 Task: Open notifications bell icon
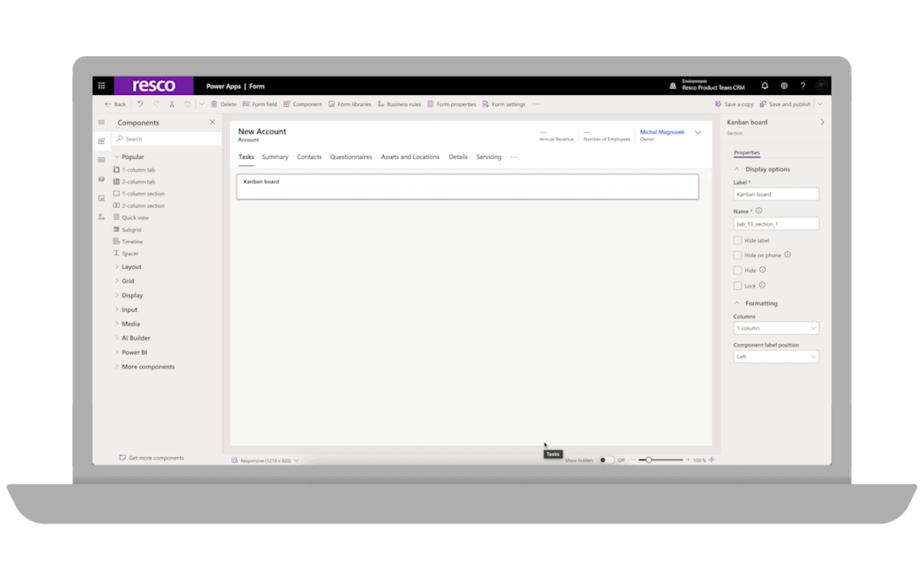pyautogui.click(x=765, y=86)
